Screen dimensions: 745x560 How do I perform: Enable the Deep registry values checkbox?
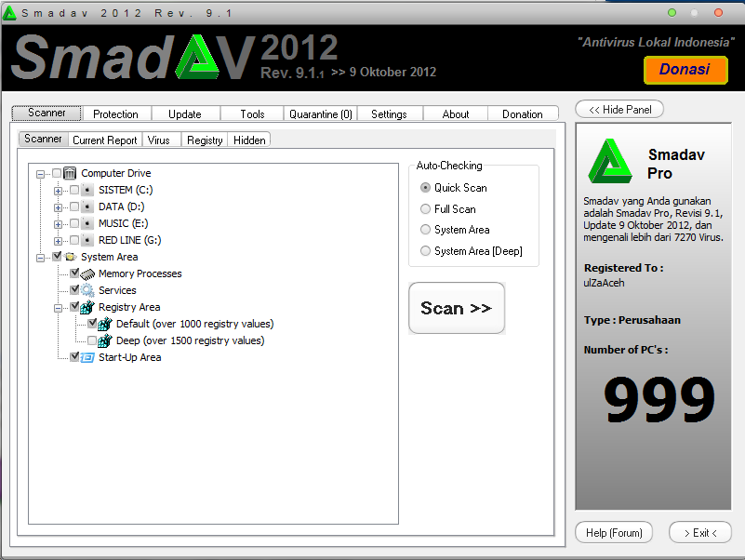[92, 340]
